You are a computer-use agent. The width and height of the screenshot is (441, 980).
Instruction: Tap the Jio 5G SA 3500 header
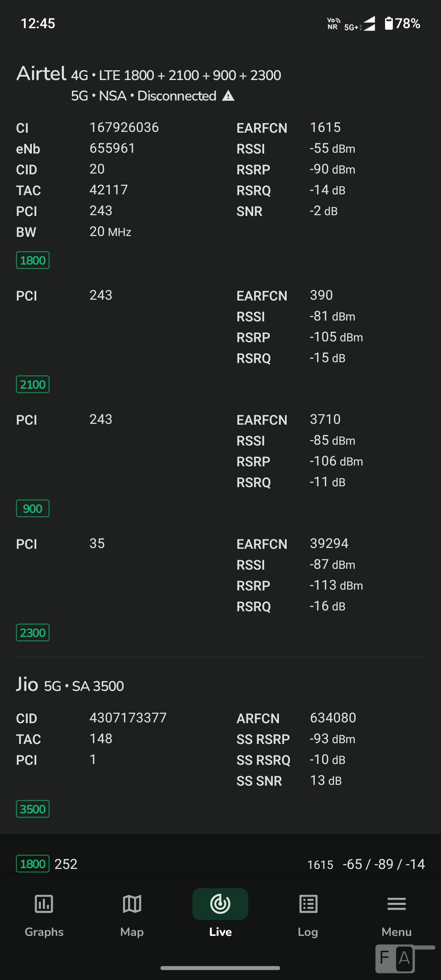click(x=70, y=685)
